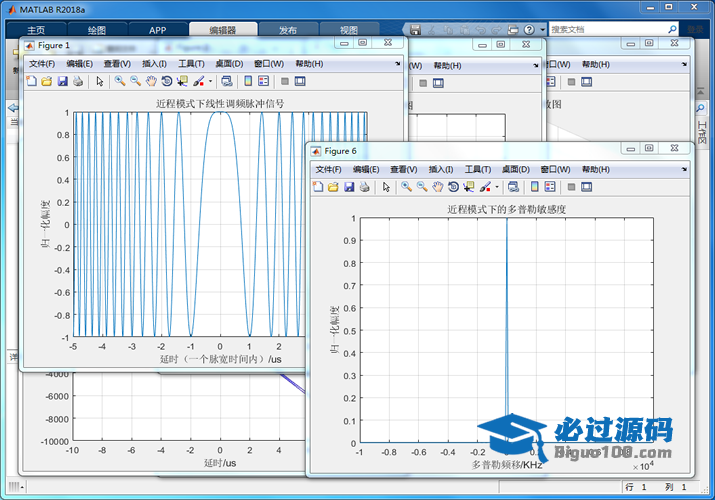Screen dimensions: 715x500
Task: Toggle Data Cursor tool in Figure 6
Action: coord(468,186)
